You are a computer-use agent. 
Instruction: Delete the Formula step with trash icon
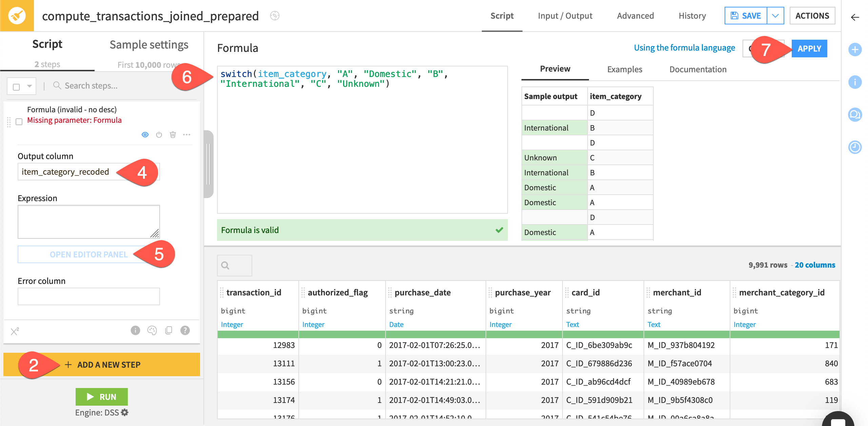(x=173, y=134)
